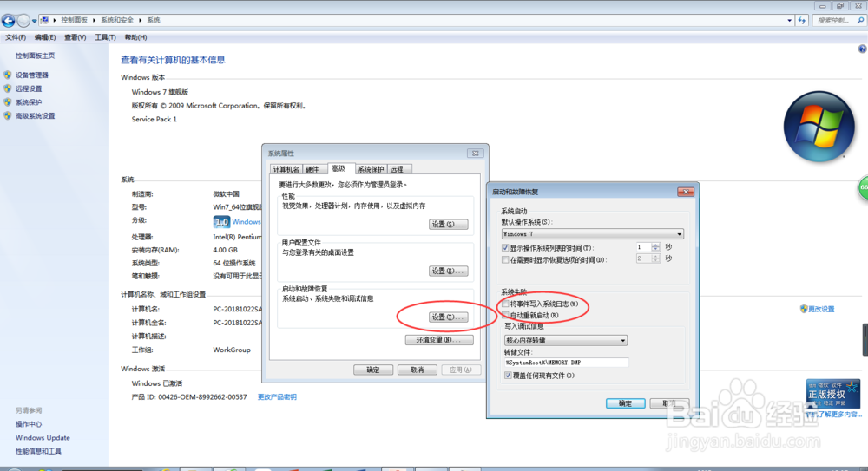The height and width of the screenshot is (471, 868).
Task: Toggle 覆盖任何现有文件 checkbox
Action: 508,376
